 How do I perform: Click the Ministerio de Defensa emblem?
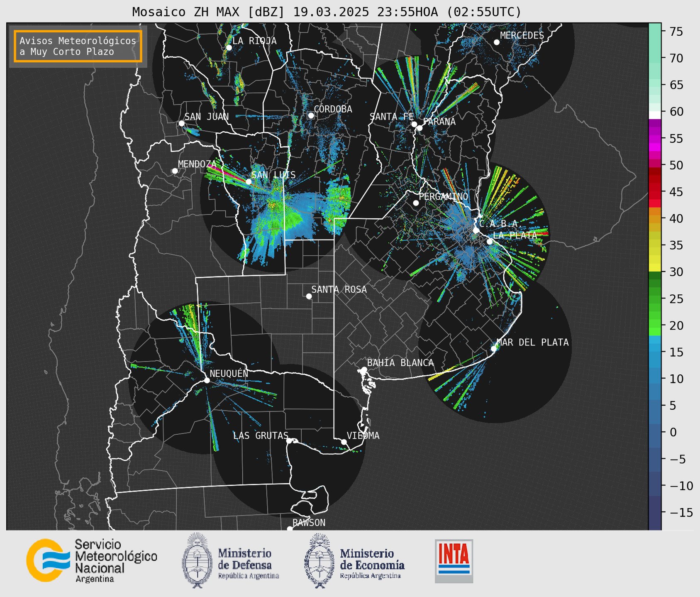pyautogui.click(x=197, y=560)
